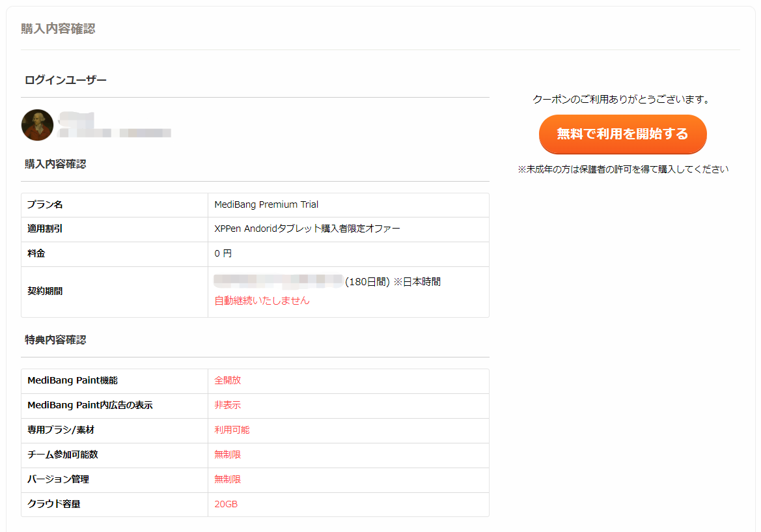The height and width of the screenshot is (532, 761).
Task: Click the チーム参加可能数 row label
Action: [x=63, y=455]
